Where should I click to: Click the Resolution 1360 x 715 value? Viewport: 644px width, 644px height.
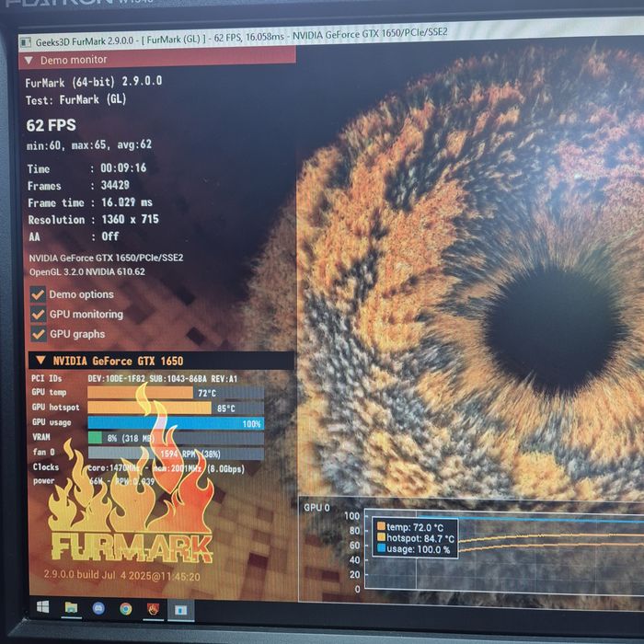[131, 219]
